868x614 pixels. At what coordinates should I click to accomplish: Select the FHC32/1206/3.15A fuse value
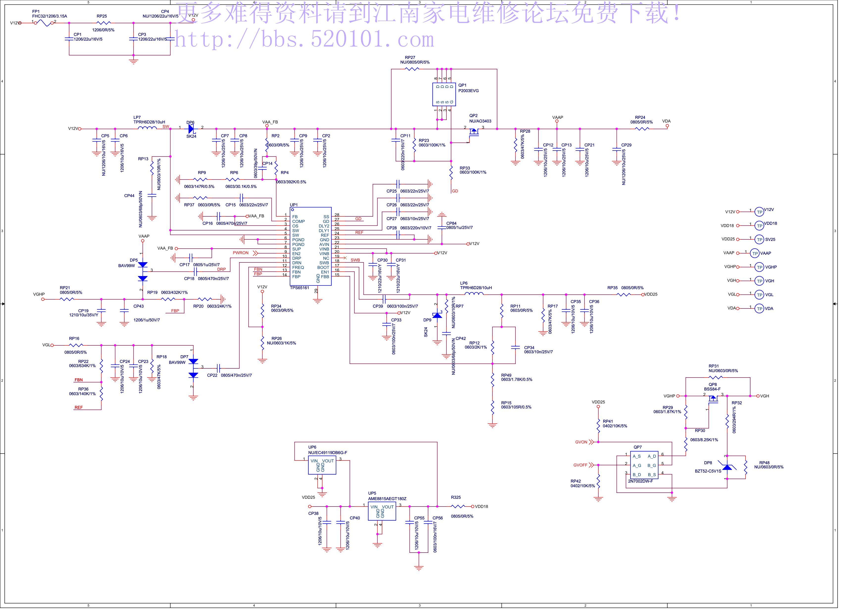pos(49,16)
